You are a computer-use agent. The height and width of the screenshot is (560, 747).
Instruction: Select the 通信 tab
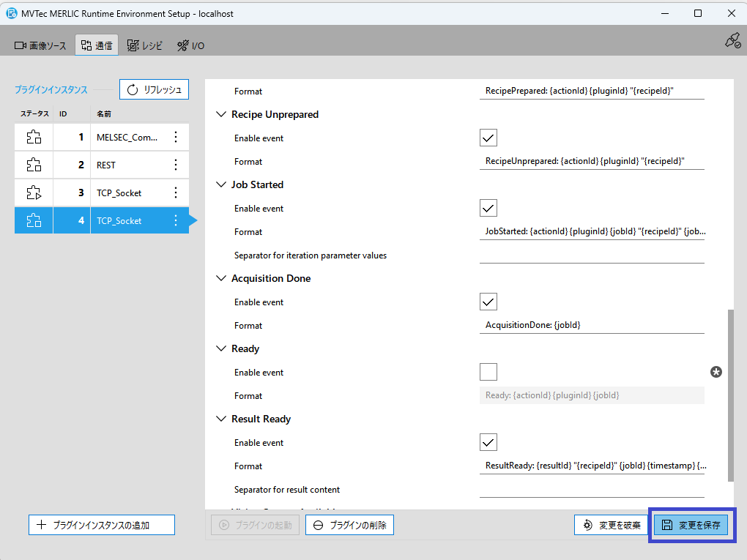pos(97,45)
